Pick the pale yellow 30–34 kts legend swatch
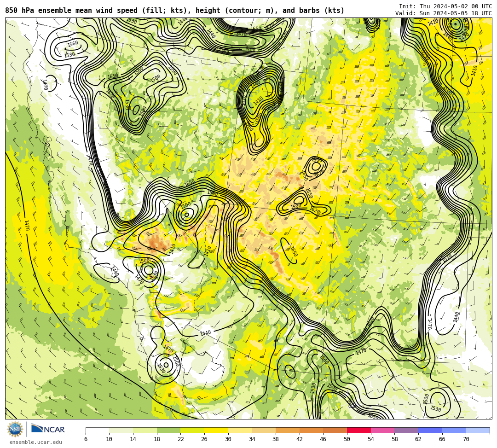This screenshot has height=448, width=497. pyautogui.click(x=240, y=430)
